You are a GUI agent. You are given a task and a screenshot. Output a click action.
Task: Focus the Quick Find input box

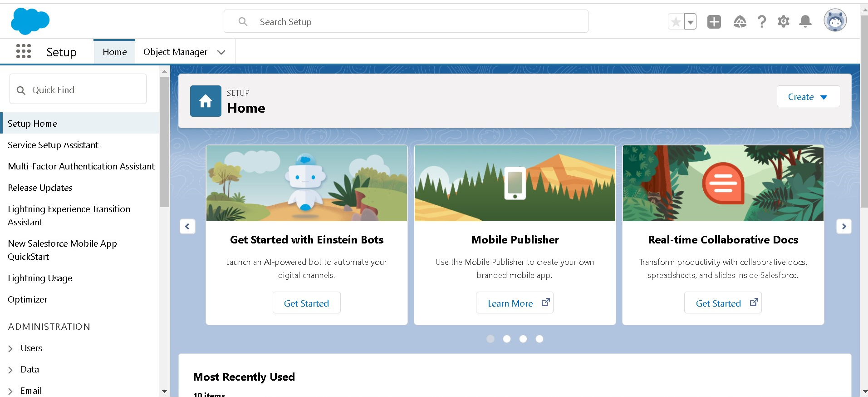78,89
